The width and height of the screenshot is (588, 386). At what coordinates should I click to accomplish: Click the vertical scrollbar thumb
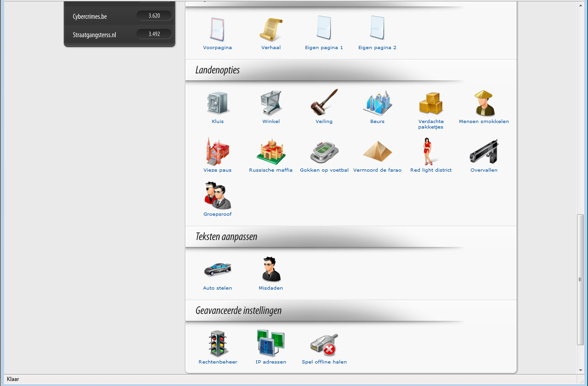pyautogui.click(x=581, y=280)
